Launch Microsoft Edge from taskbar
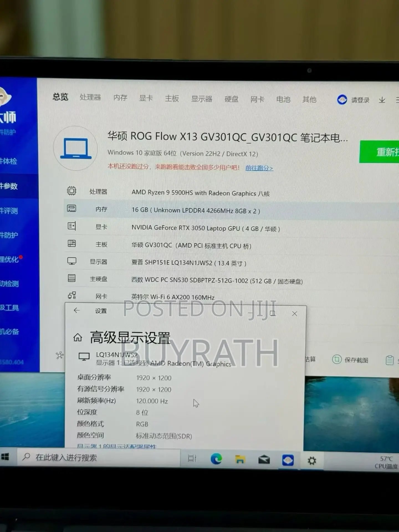399x532 pixels. [x=216, y=459]
